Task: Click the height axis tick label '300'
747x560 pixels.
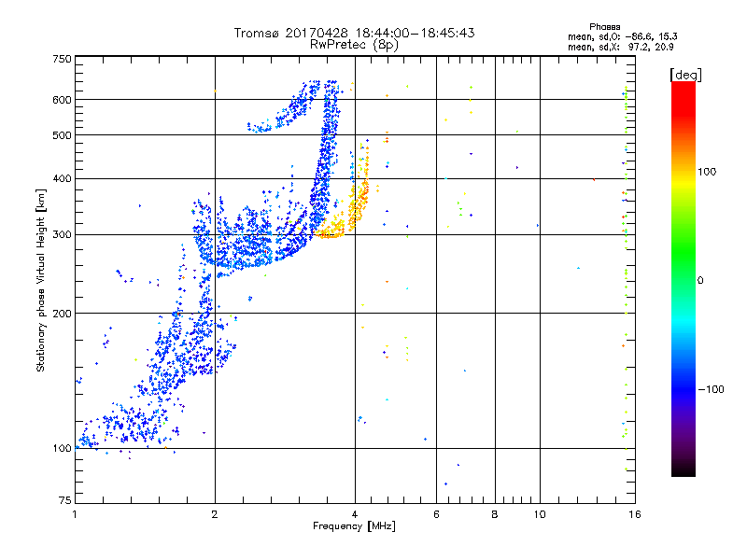Action: (62, 235)
